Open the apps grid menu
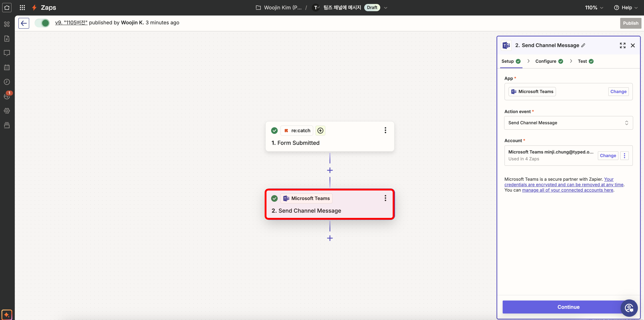The width and height of the screenshot is (644, 320). pos(22,7)
